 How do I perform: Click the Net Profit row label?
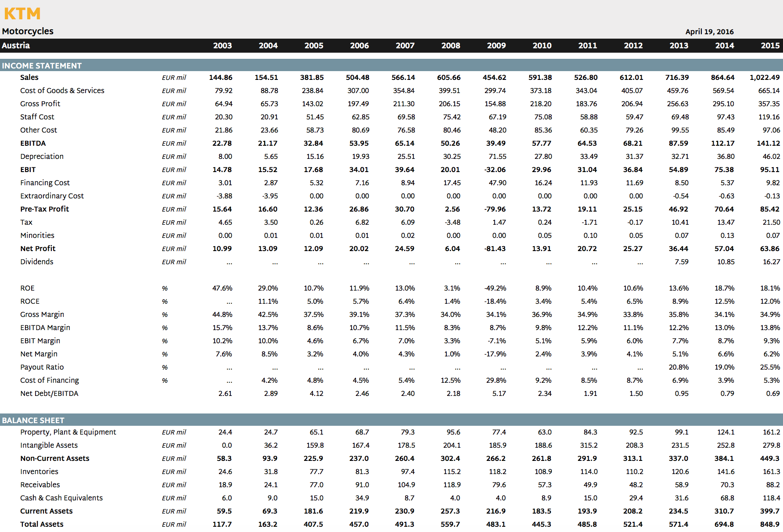pyautogui.click(x=38, y=248)
